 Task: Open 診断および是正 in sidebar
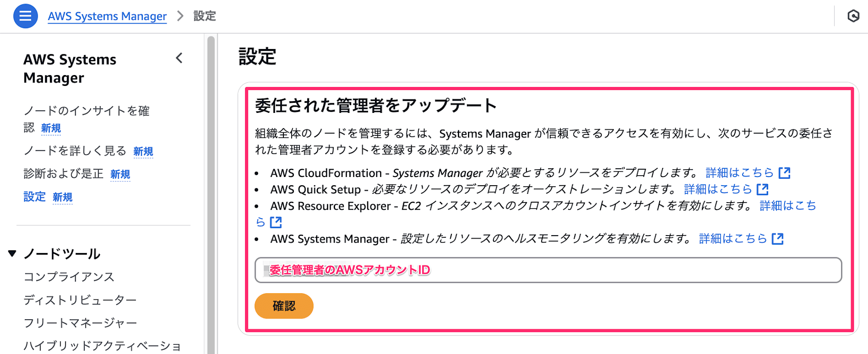(x=63, y=174)
